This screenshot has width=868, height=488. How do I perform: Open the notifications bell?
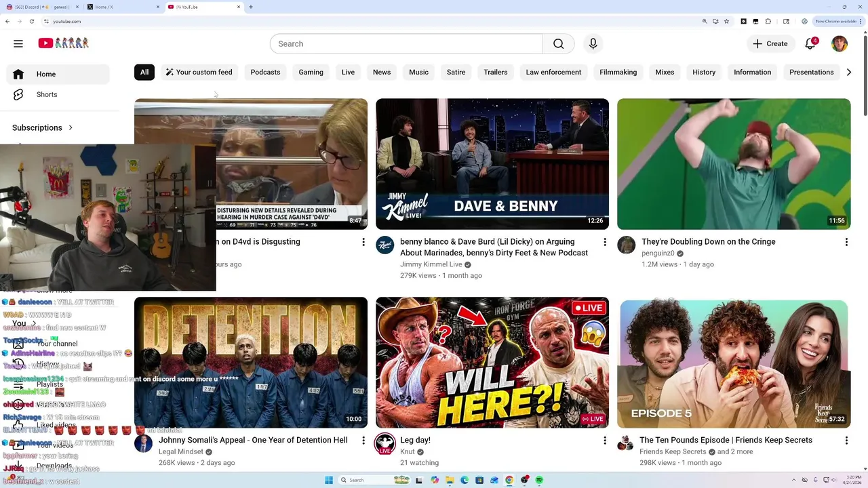(810, 43)
